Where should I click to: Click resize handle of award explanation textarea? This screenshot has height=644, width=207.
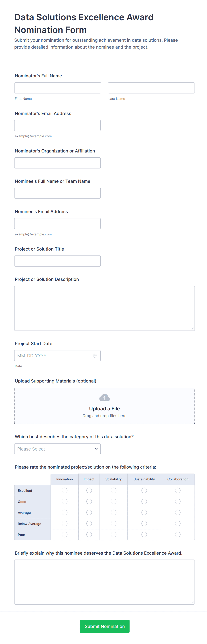click(x=192, y=602)
